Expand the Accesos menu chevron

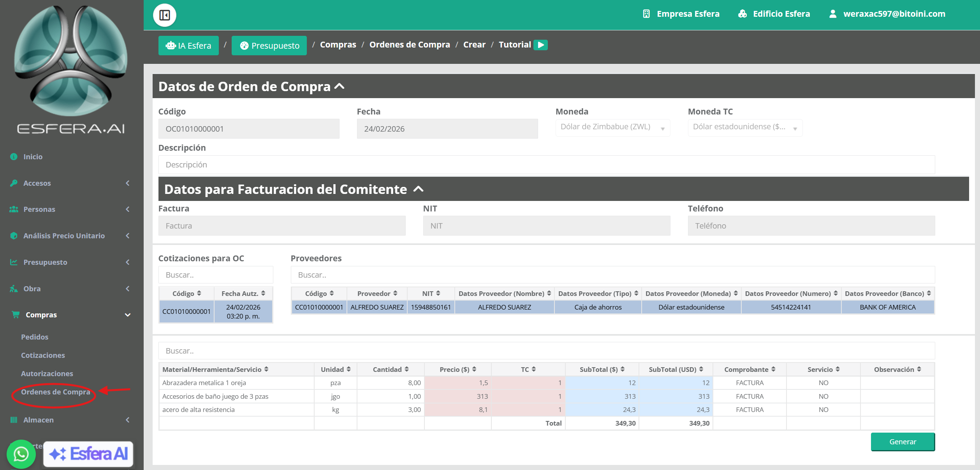coord(128,183)
